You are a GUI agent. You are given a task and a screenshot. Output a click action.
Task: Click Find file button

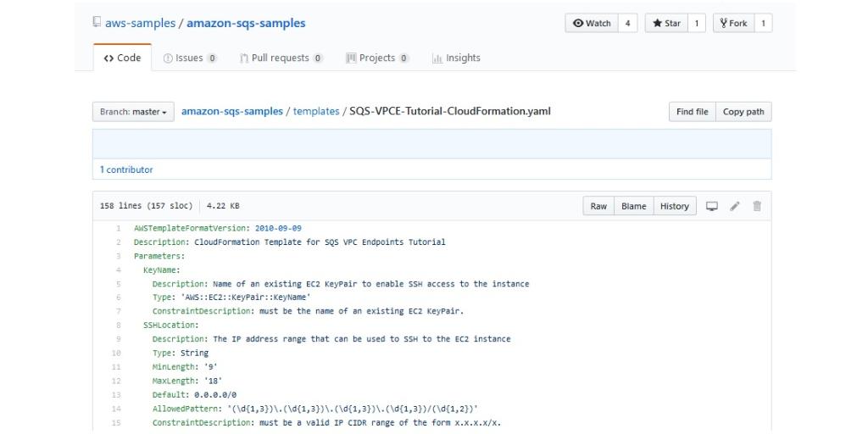click(x=692, y=112)
